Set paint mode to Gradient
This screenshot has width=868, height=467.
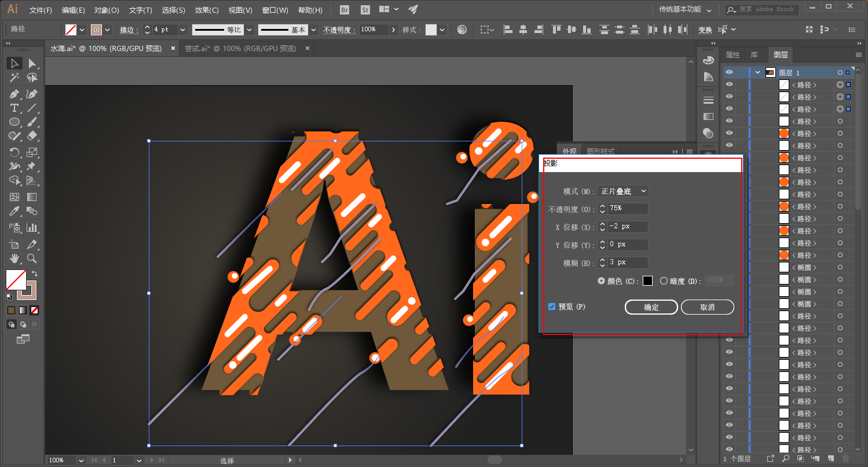[23, 310]
